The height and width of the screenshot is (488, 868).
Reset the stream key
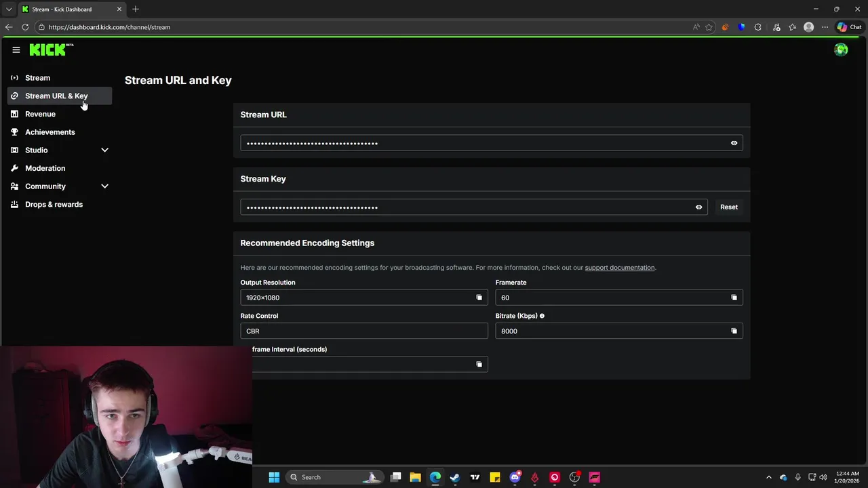(x=729, y=207)
